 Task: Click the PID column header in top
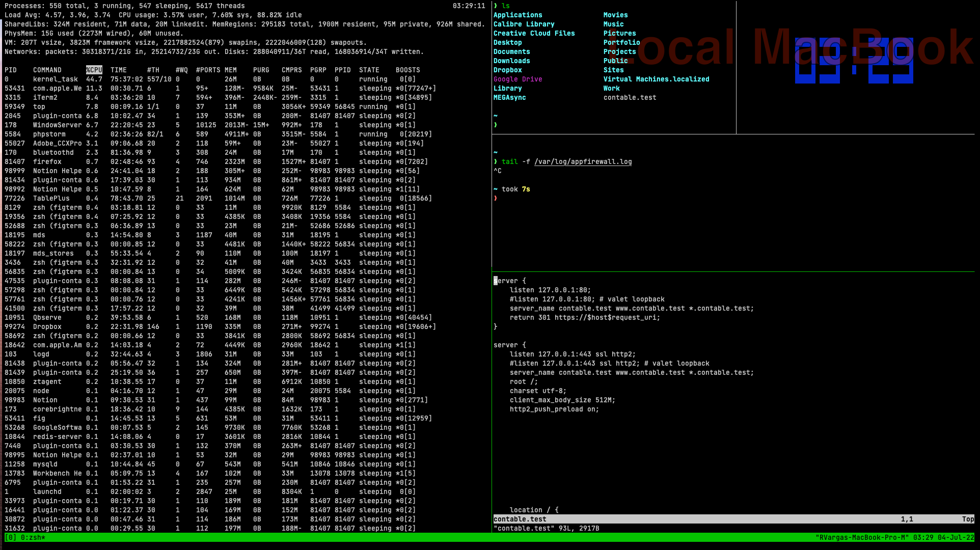pyautogui.click(x=11, y=70)
